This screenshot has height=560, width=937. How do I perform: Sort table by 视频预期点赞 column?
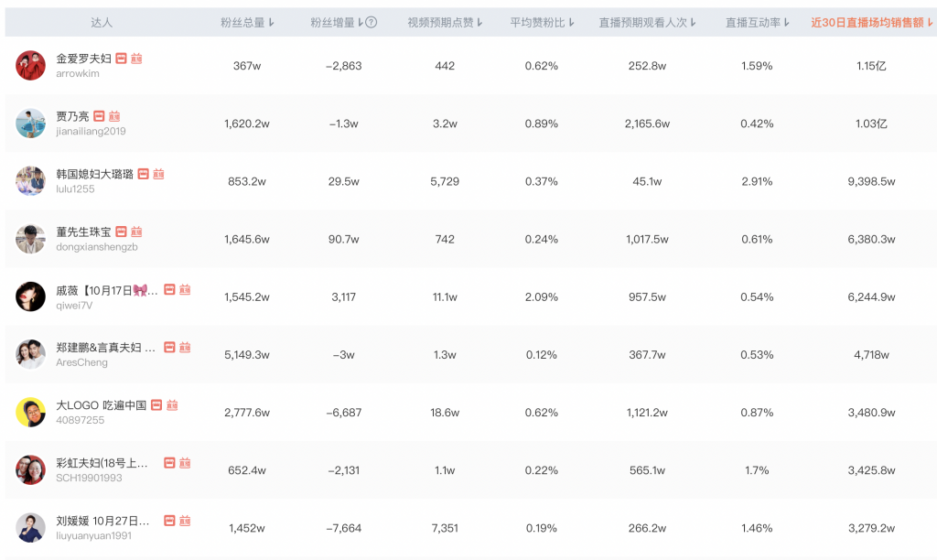(x=445, y=22)
